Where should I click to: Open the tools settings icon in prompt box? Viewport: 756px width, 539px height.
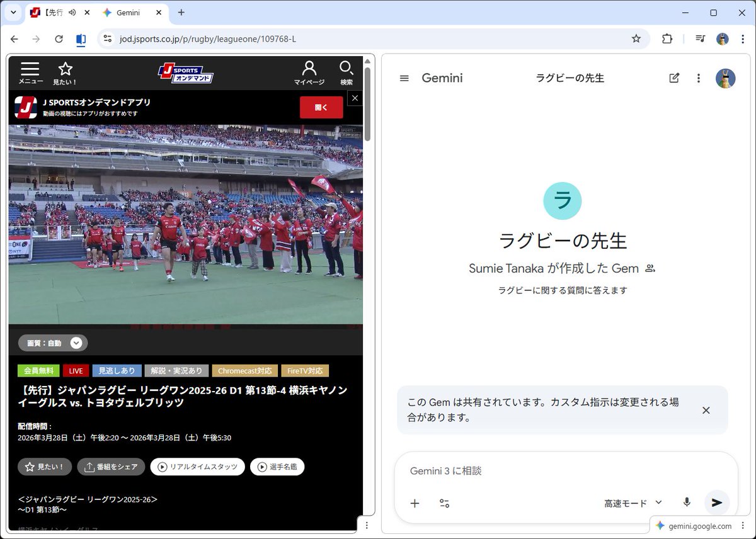pos(444,502)
